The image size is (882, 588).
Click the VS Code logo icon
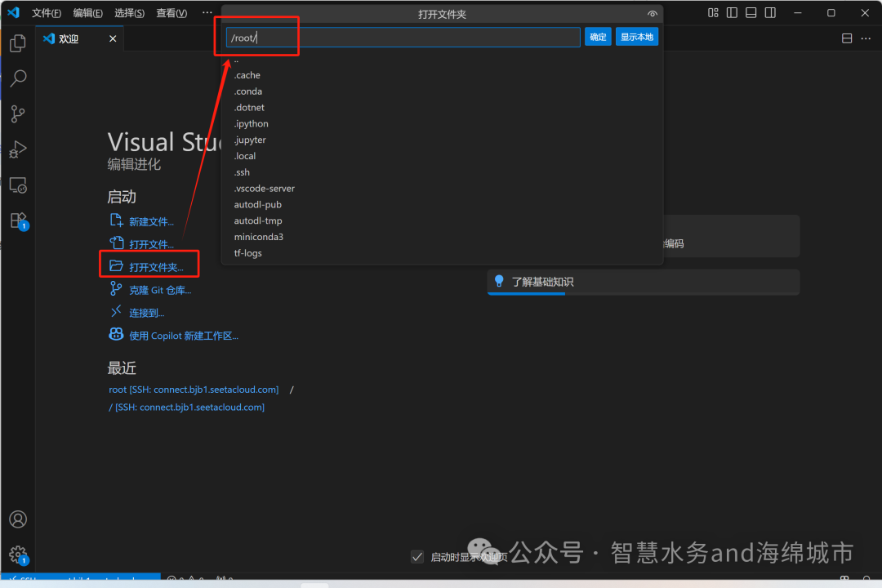[x=14, y=12]
